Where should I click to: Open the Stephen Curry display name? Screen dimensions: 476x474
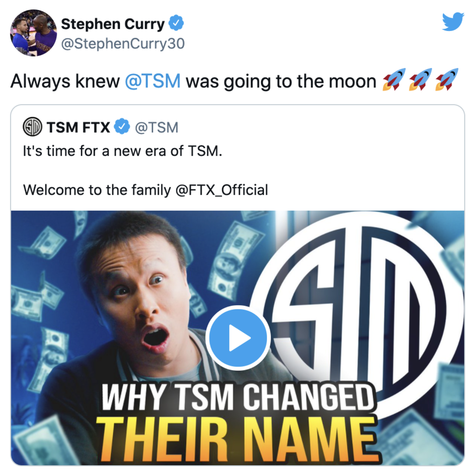coord(113,24)
